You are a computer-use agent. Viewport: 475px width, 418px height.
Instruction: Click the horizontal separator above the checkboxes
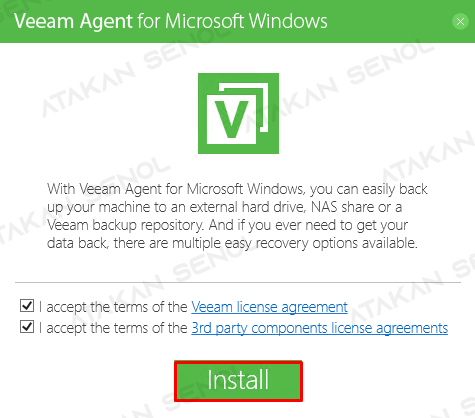(238, 283)
